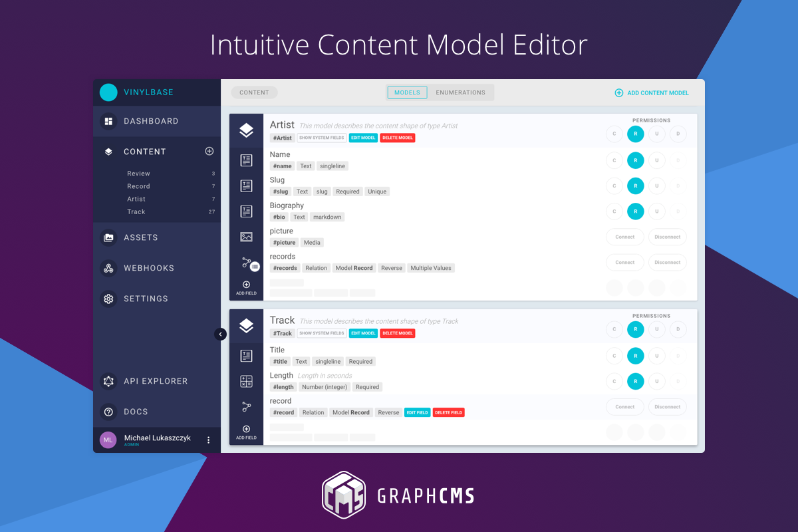Open user options menu beside Michael Lukaszczyk
Screen dimensions: 798x532
[x=208, y=440]
